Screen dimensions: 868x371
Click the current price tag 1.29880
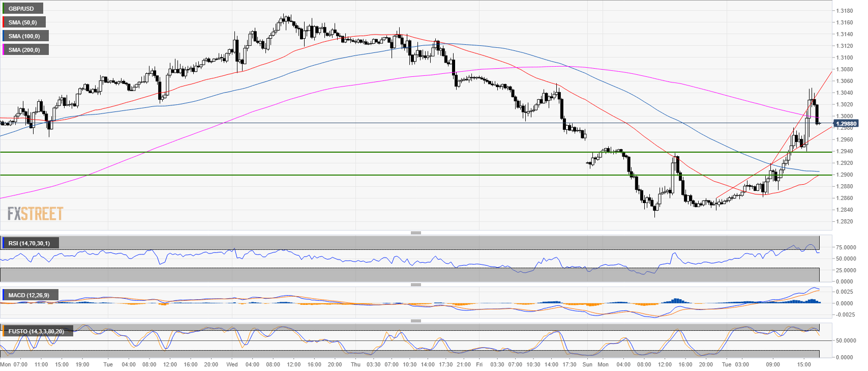846,124
